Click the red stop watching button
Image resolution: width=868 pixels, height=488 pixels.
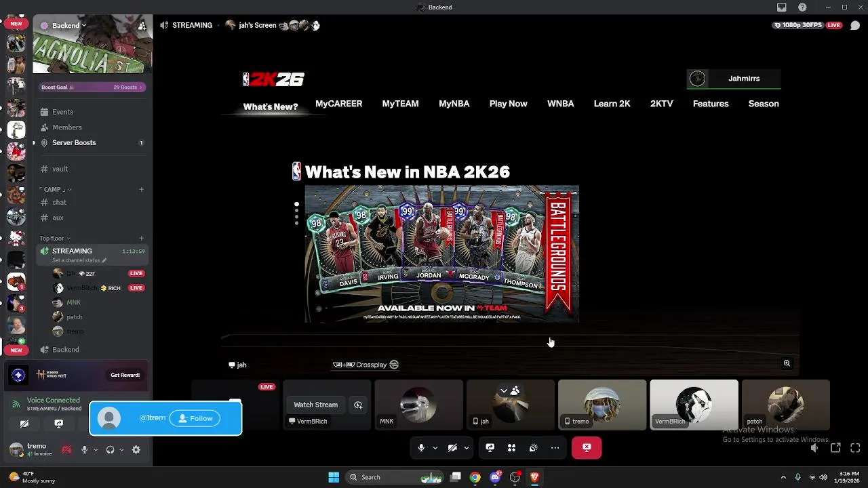click(x=587, y=447)
